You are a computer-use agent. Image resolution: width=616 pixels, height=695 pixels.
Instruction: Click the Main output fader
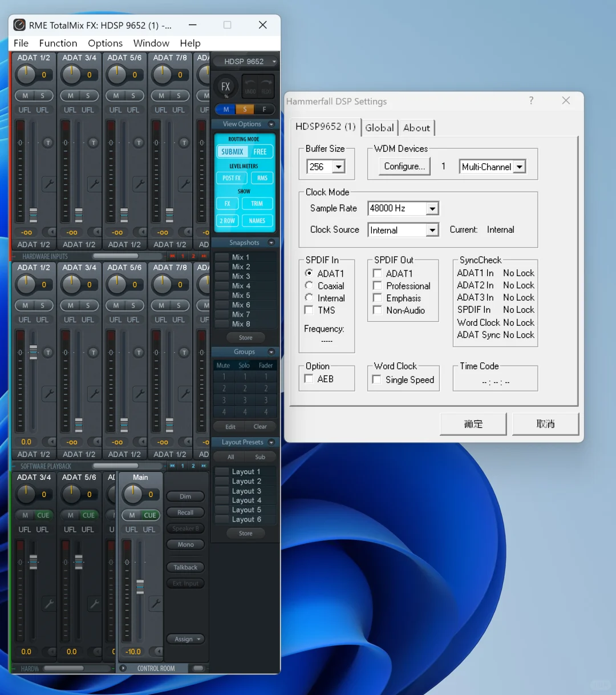pos(140,587)
